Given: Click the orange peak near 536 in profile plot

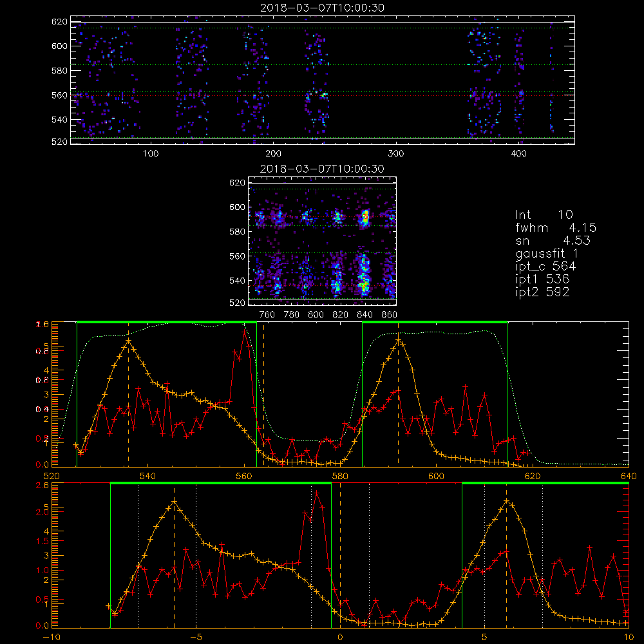Looking at the screenshot, I should pyautogui.click(x=129, y=341).
